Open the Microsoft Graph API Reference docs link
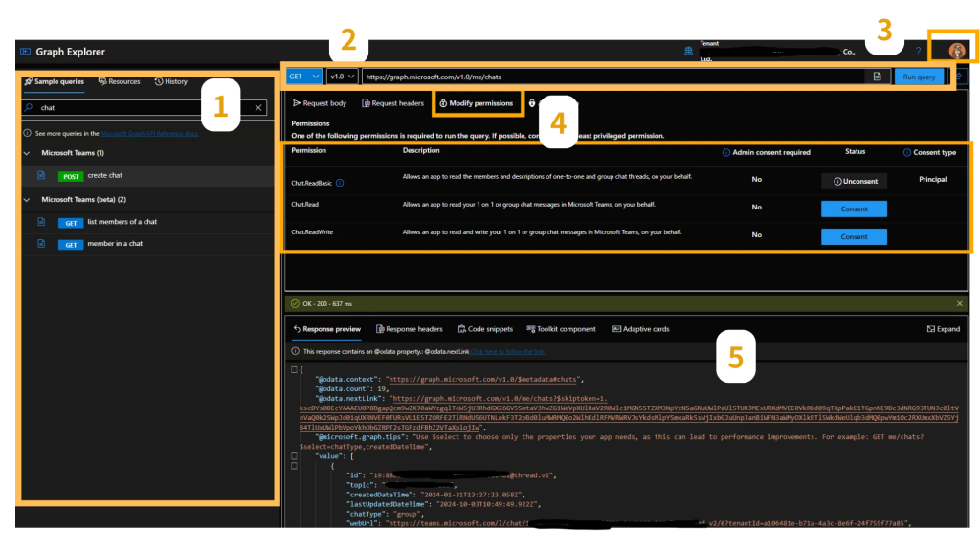 [150, 133]
